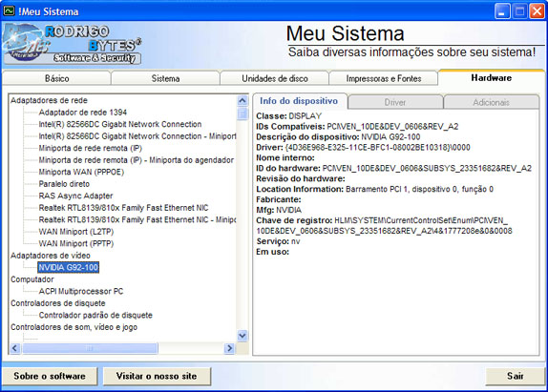Select Intel 82566DC Network Connection - Miniport entry
This screenshot has height=392, width=548.
pos(137,135)
